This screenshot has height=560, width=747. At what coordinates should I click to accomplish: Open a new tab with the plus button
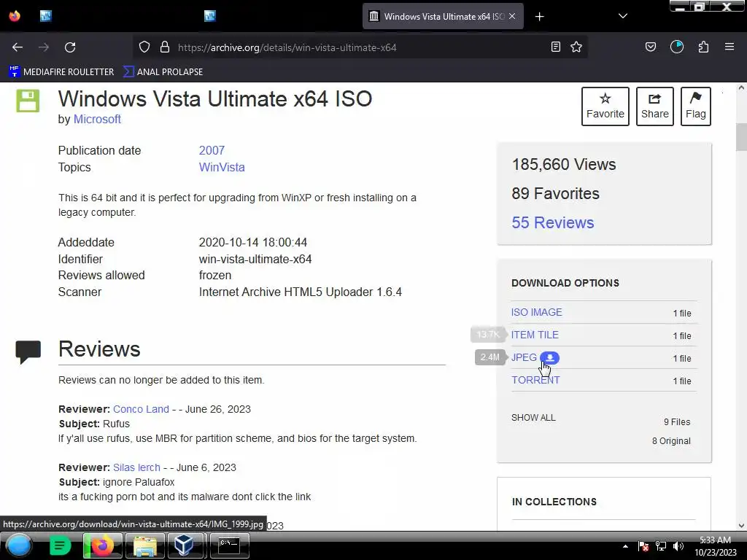click(539, 17)
